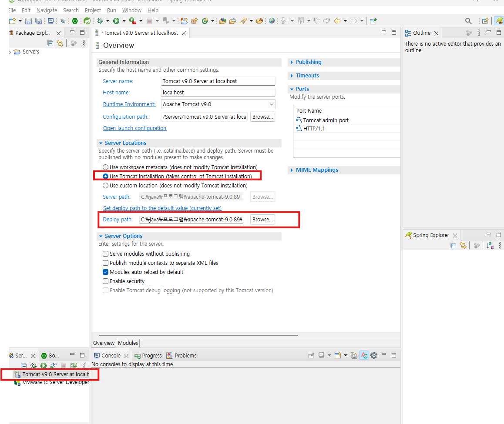
Task: Click the Run with coverage toolbar icon
Action: tap(132, 21)
